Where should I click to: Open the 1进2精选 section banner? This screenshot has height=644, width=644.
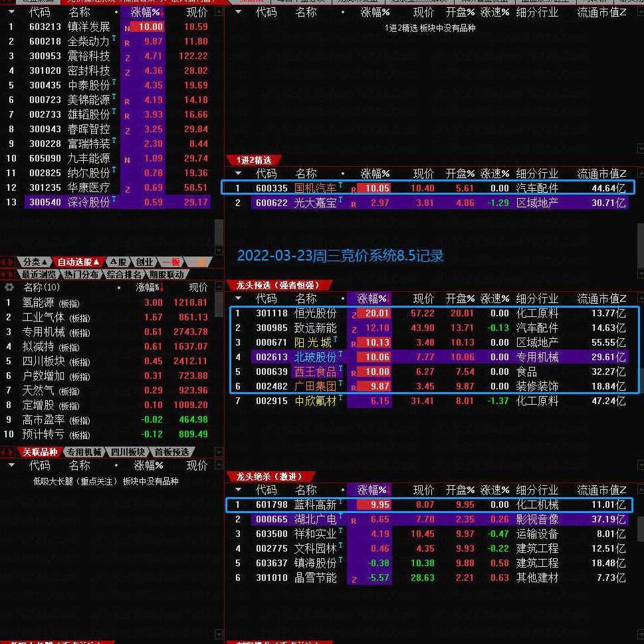253,160
